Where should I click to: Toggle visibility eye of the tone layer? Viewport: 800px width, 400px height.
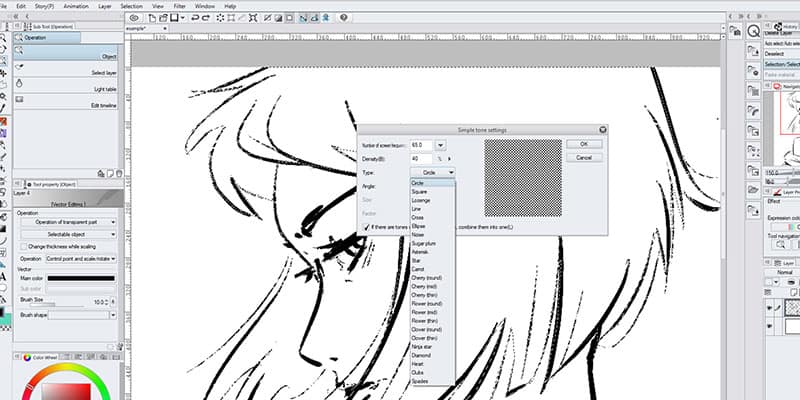pos(769,307)
